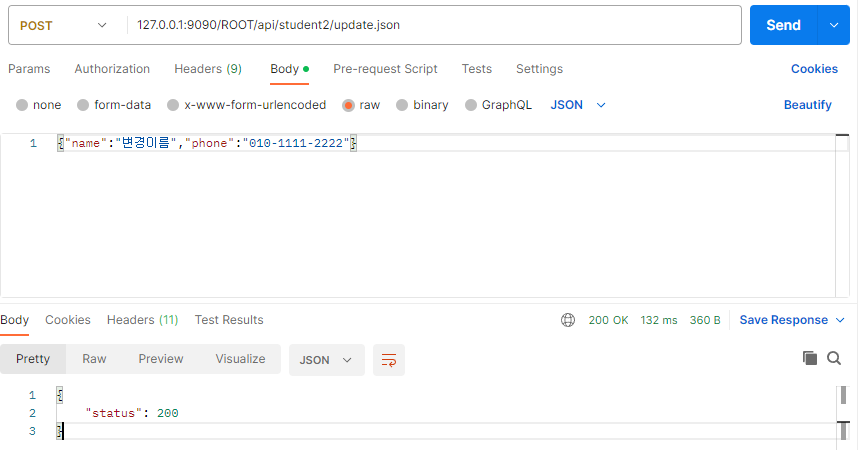The height and width of the screenshot is (450, 866).
Task: Click the wrap lines icon in response toolbar
Action: pyautogui.click(x=389, y=360)
